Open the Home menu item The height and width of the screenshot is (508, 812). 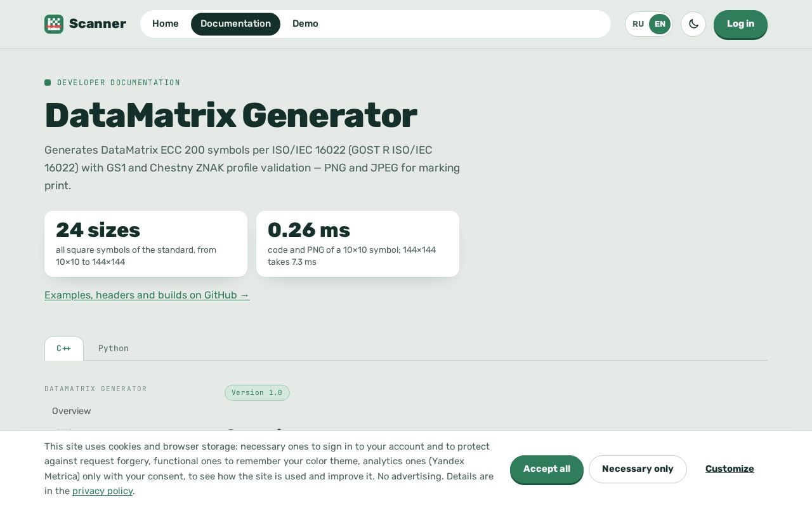166,24
